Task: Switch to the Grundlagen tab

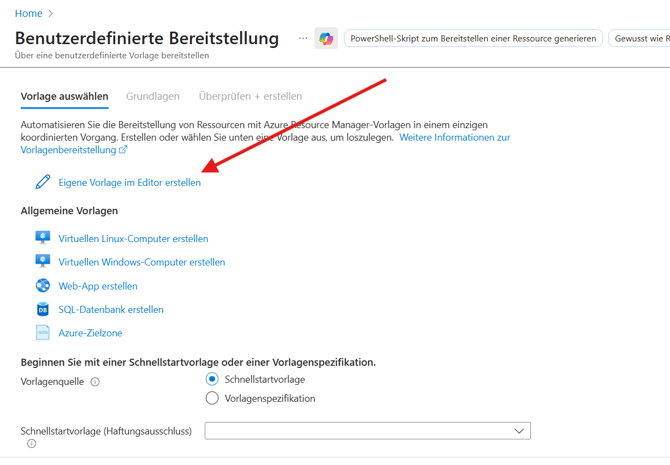Action: [x=152, y=96]
